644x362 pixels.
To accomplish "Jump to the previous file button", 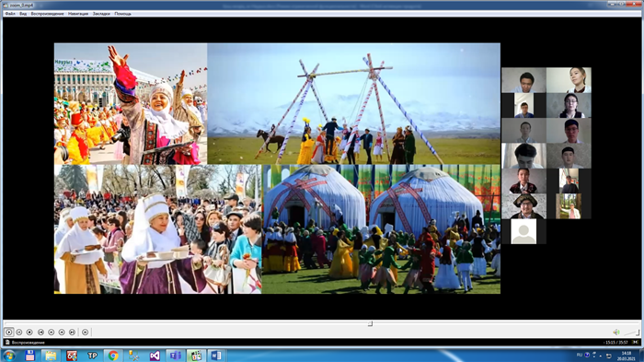I will tap(40, 332).
